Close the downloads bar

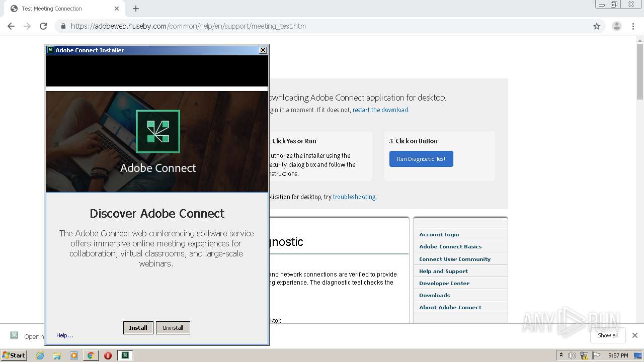634,335
